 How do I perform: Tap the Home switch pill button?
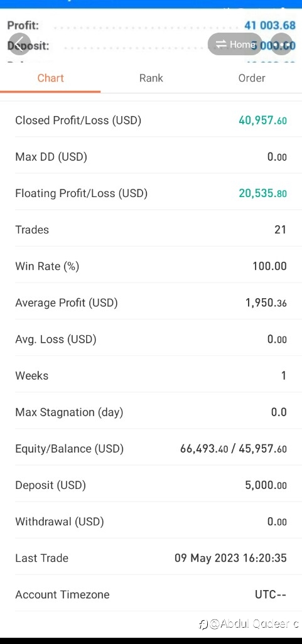(235, 44)
